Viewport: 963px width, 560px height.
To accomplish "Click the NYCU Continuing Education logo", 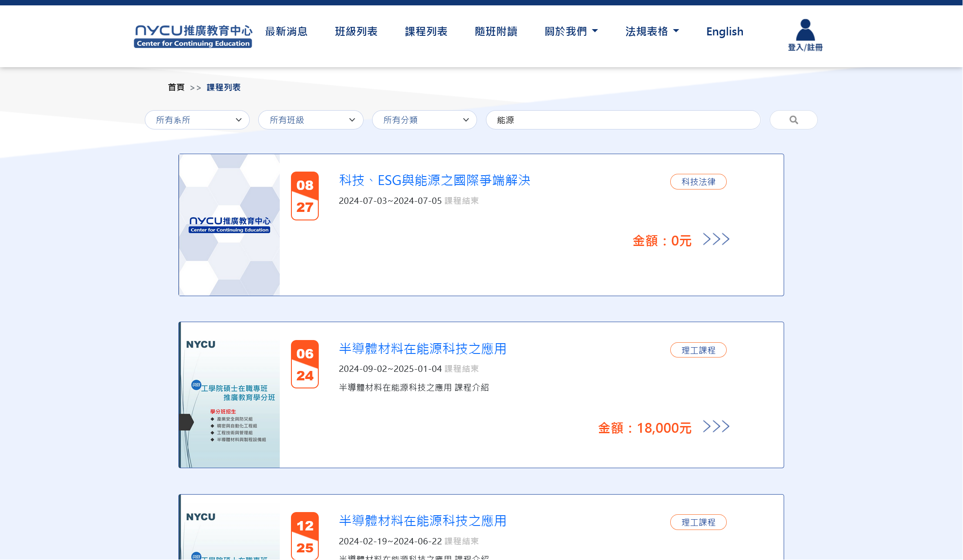I will pos(193,36).
